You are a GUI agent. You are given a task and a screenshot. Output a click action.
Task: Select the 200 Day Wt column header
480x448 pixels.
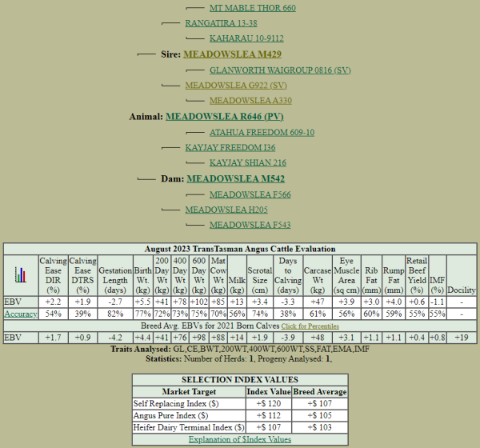[162, 275]
